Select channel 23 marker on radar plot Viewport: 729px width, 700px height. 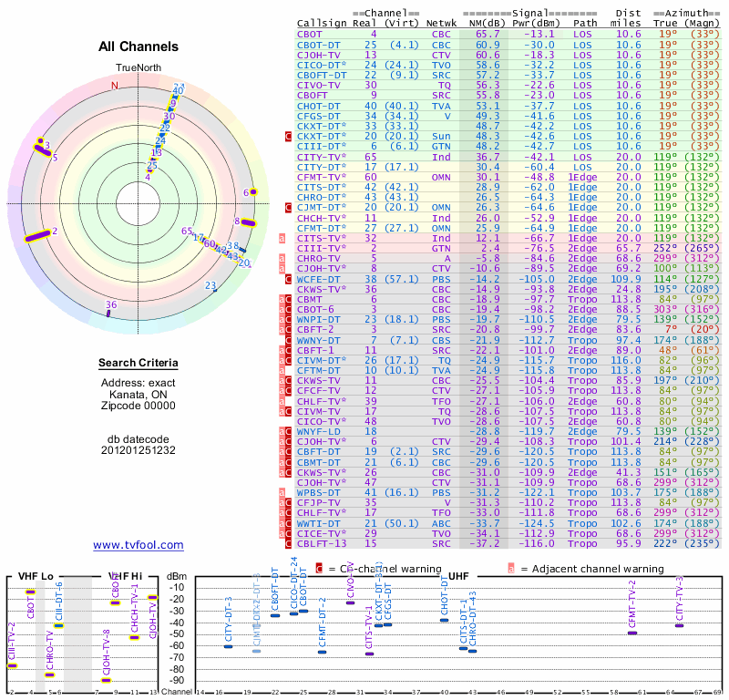pyautogui.click(x=215, y=290)
